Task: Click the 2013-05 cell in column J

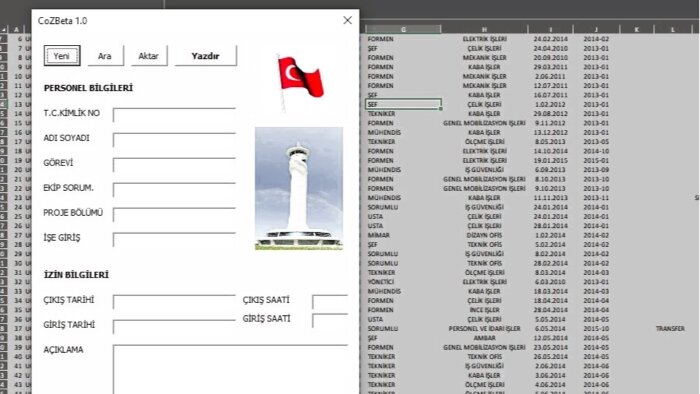Action: click(x=596, y=141)
